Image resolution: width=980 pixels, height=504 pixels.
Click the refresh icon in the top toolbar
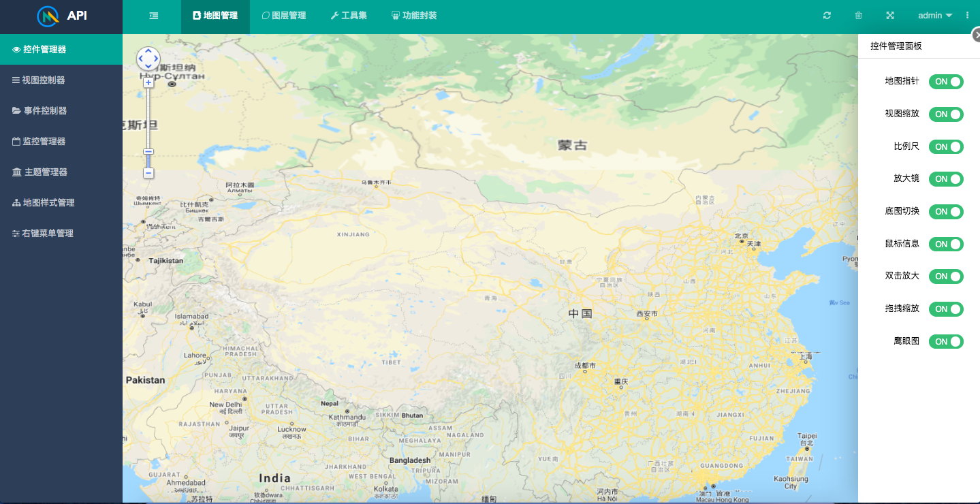(x=826, y=15)
